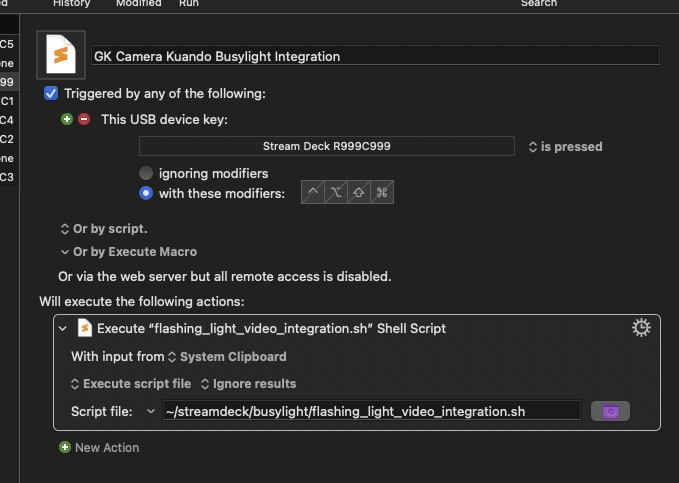Click 'Will execute the following actions:' text
This screenshot has width=679, height=483.
[142, 301]
